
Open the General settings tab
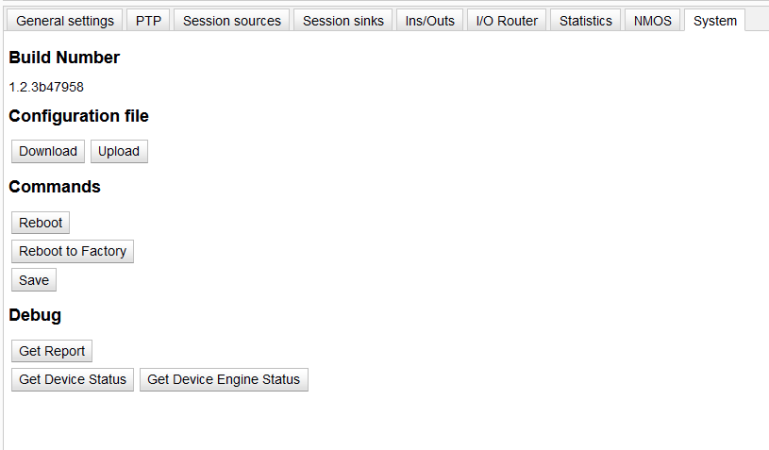pyautogui.click(x=64, y=21)
